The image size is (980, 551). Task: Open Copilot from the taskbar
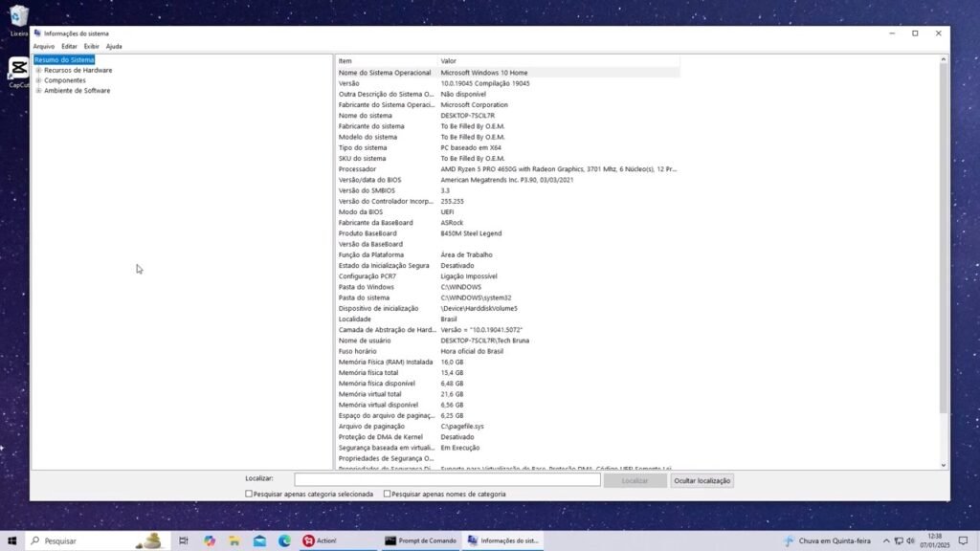click(x=210, y=540)
